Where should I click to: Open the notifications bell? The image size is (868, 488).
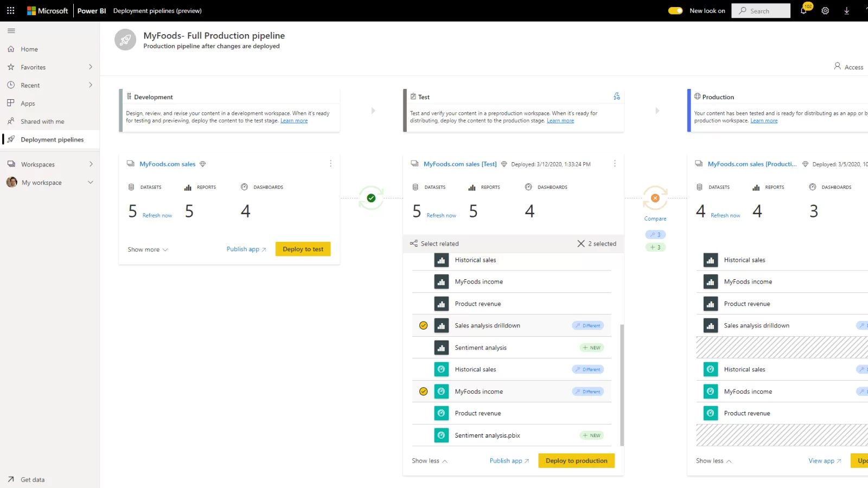[x=803, y=11]
